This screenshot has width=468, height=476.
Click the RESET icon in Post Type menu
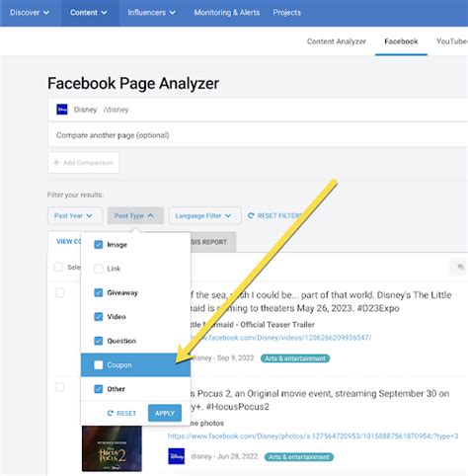point(111,413)
